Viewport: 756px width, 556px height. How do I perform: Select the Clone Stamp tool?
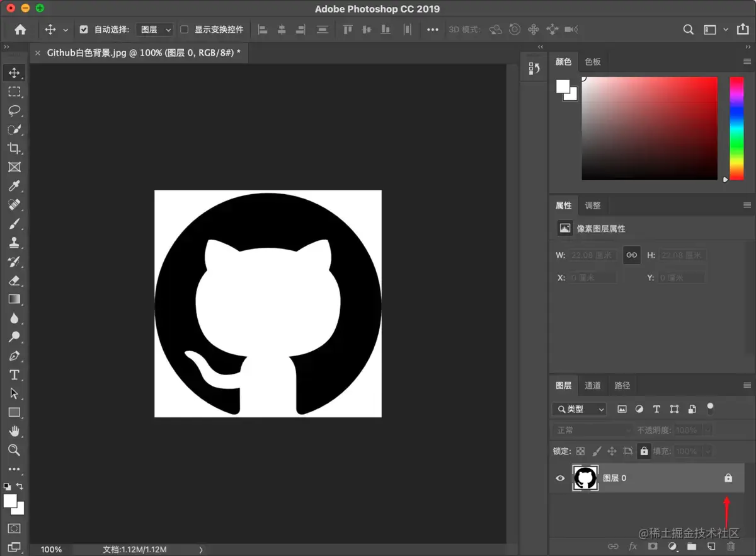[x=14, y=243]
